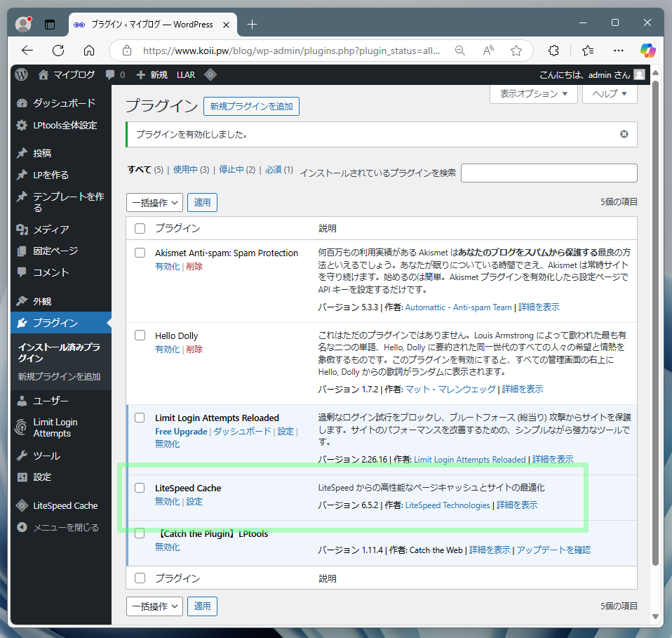Open a new browser tab
This screenshot has width=672, height=638.
coord(252,25)
